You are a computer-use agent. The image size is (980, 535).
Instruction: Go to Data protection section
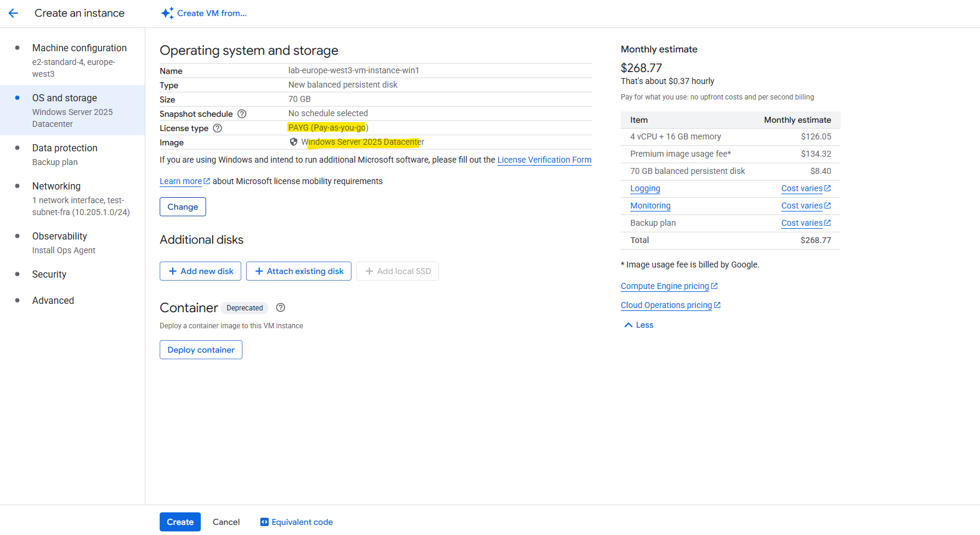point(72,154)
